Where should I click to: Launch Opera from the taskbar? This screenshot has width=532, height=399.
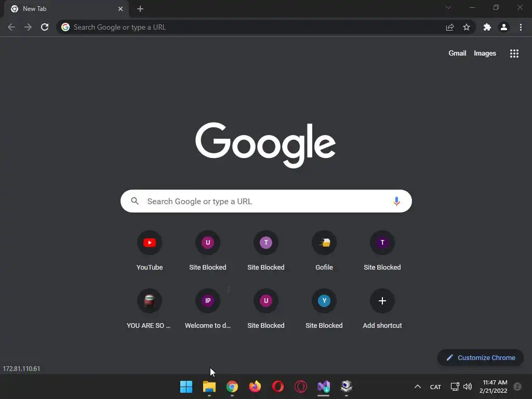click(x=278, y=387)
